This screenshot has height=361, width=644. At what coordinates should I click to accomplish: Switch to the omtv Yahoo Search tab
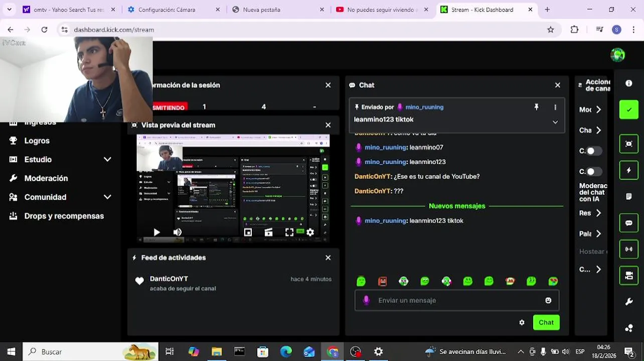(x=68, y=10)
